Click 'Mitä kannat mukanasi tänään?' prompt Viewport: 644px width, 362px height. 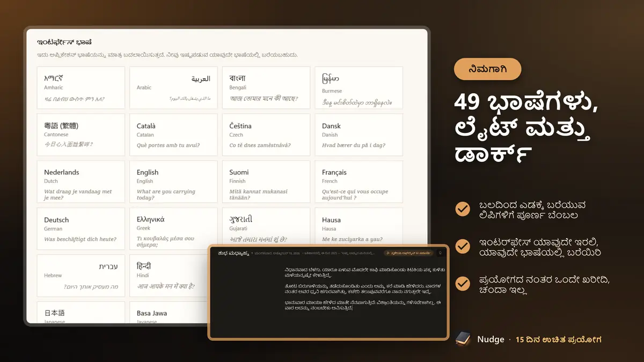coord(258,195)
